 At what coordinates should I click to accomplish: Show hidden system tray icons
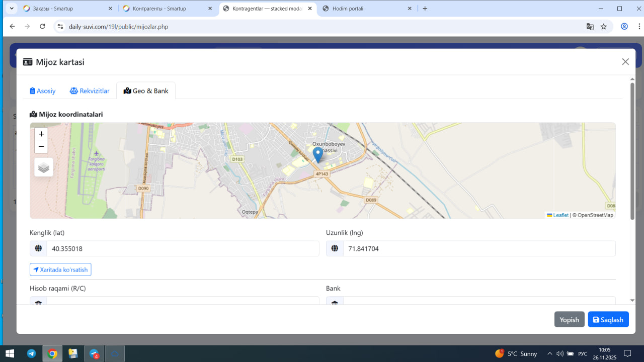point(549,353)
